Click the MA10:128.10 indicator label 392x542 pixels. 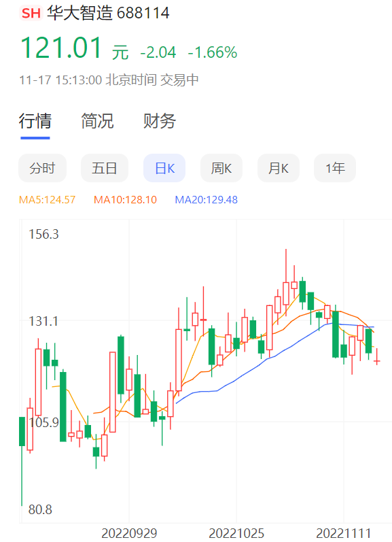pos(126,200)
